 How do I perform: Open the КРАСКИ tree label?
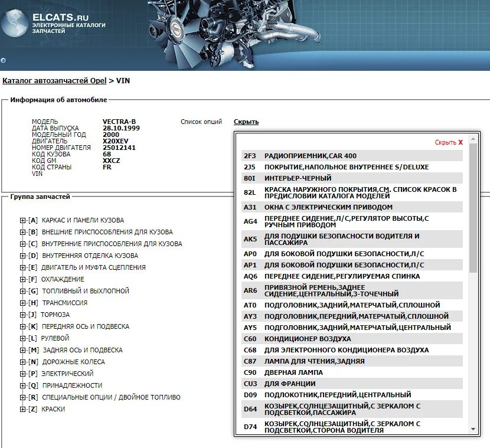53,409
